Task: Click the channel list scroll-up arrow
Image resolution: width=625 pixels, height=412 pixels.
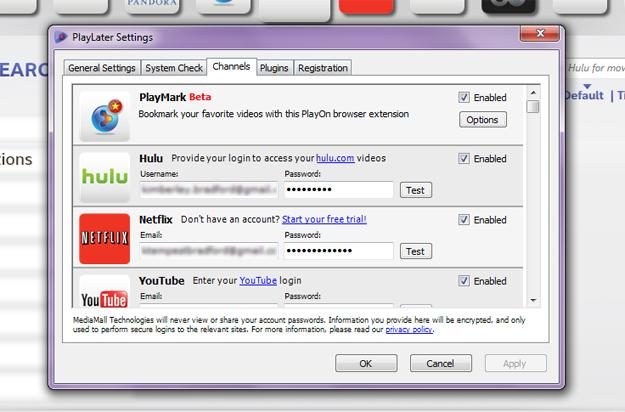Action: (533, 93)
